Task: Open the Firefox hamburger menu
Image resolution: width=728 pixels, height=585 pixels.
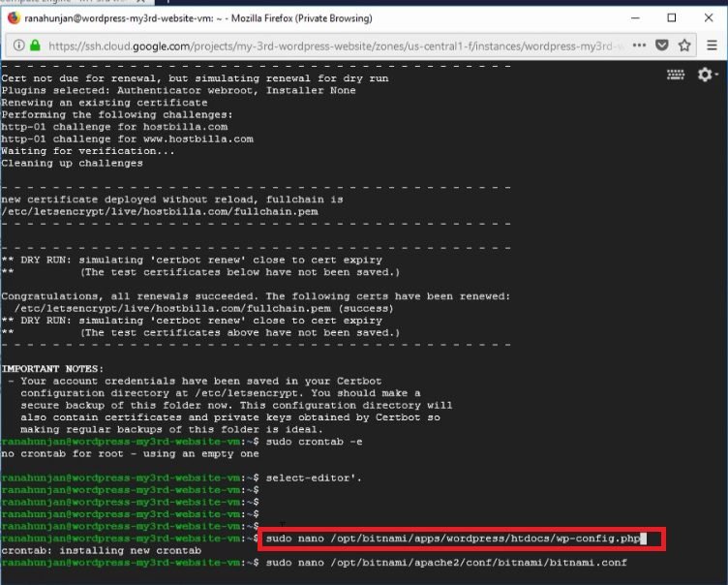Action: (712, 46)
